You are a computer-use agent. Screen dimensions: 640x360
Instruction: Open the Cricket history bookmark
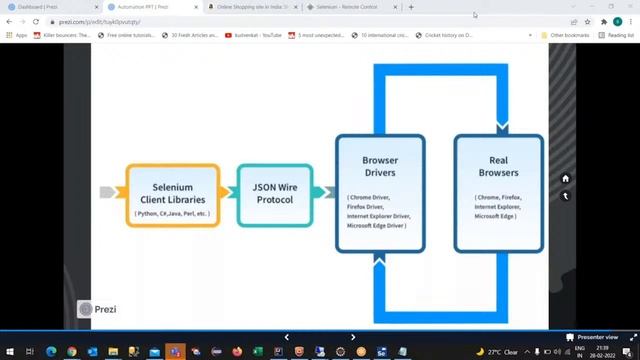[444, 36]
